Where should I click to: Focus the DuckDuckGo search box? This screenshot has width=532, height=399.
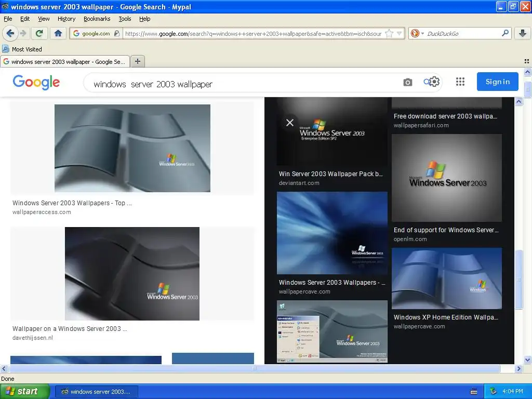tap(463, 33)
